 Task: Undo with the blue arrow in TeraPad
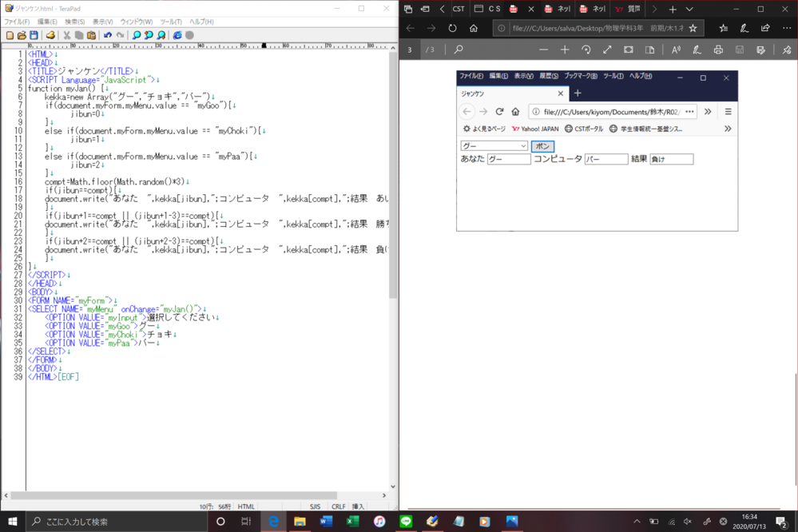point(108,35)
